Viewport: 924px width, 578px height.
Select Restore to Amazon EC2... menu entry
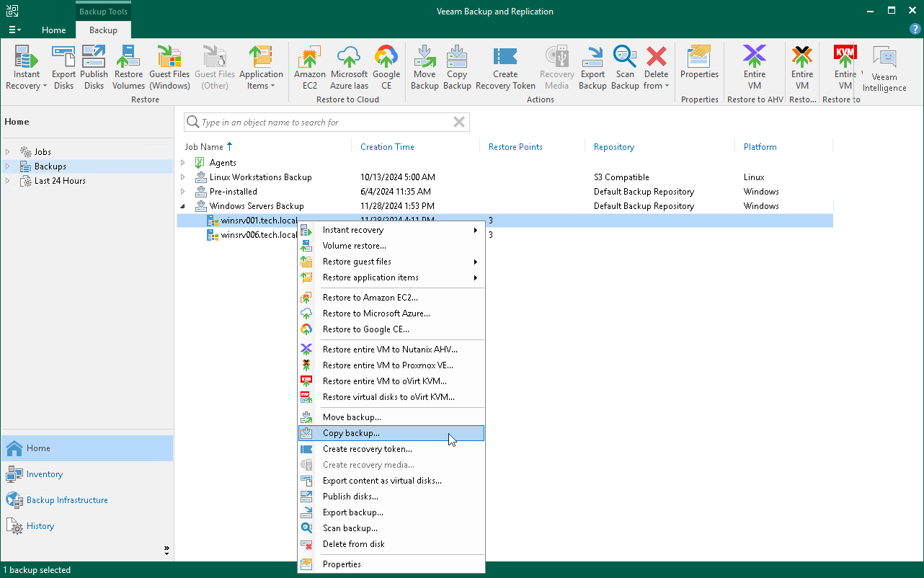(370, 298)
